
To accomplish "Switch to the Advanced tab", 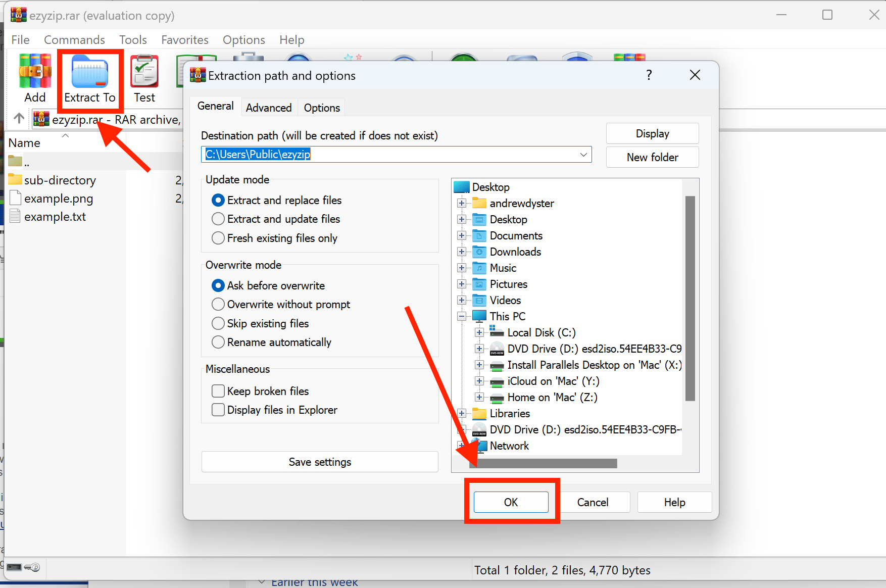I will click(268, 107).
